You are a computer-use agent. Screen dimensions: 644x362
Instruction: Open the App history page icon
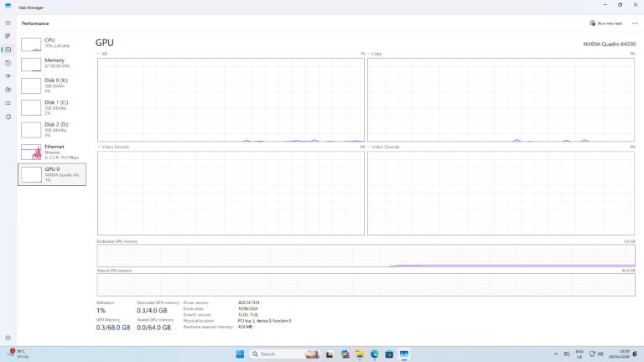coord(8,63)
